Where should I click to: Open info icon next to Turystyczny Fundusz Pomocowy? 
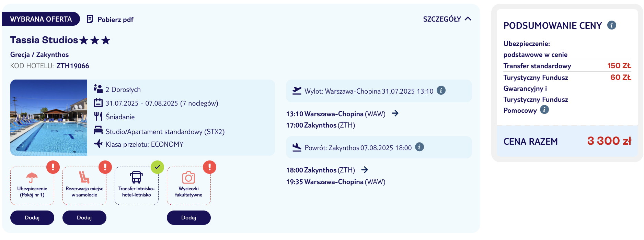point(544,110)
